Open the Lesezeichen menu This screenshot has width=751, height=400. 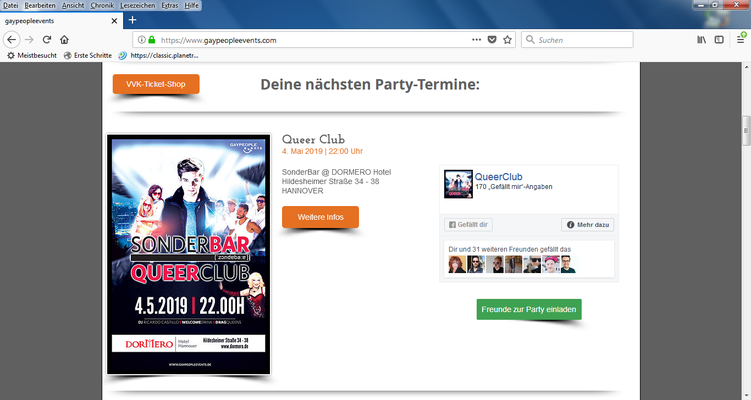tap(137, 5)
